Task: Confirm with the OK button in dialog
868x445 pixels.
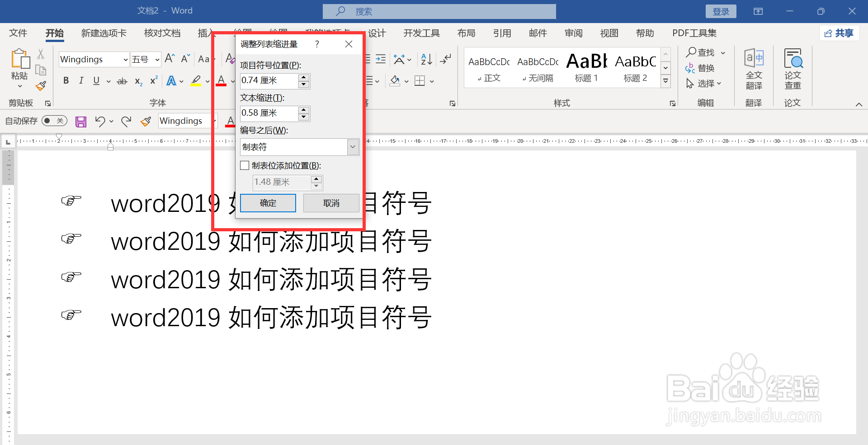Action: pos(268,203)
